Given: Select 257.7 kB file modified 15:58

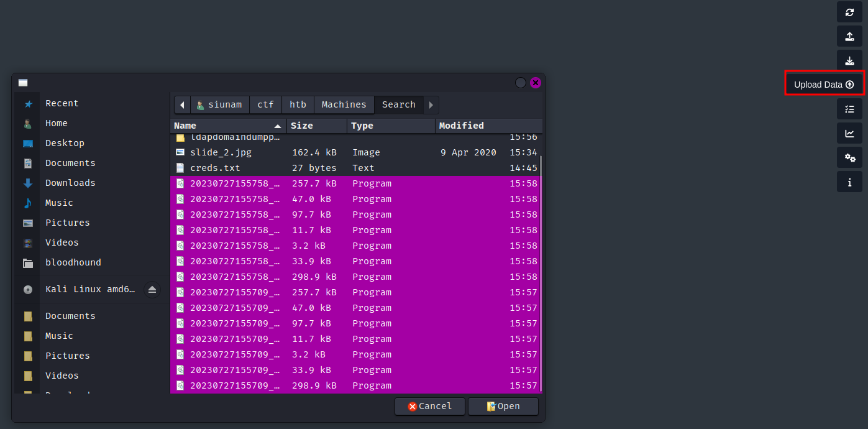Looking at the screenshot, I should tap(355, 183).
